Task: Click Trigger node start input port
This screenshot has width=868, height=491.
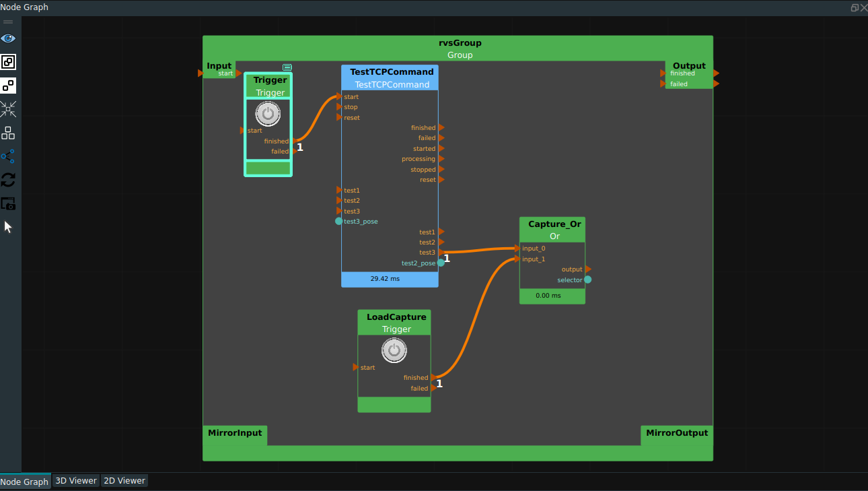Action: (243, 131)
